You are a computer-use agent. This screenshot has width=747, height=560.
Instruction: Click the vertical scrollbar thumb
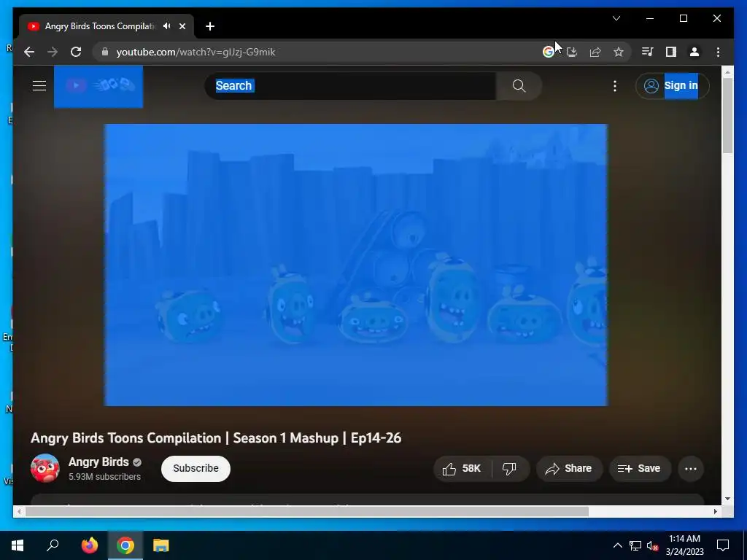click(727, 115)
